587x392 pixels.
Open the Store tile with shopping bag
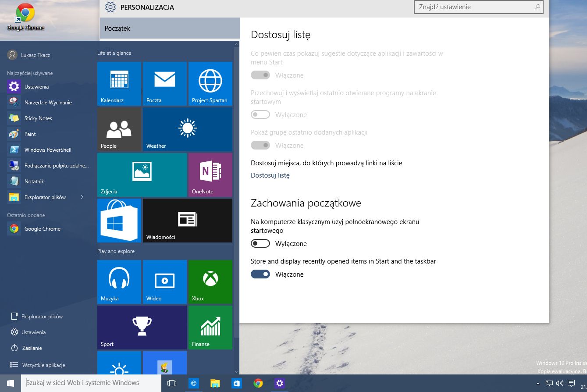click(x=119, y=221)
